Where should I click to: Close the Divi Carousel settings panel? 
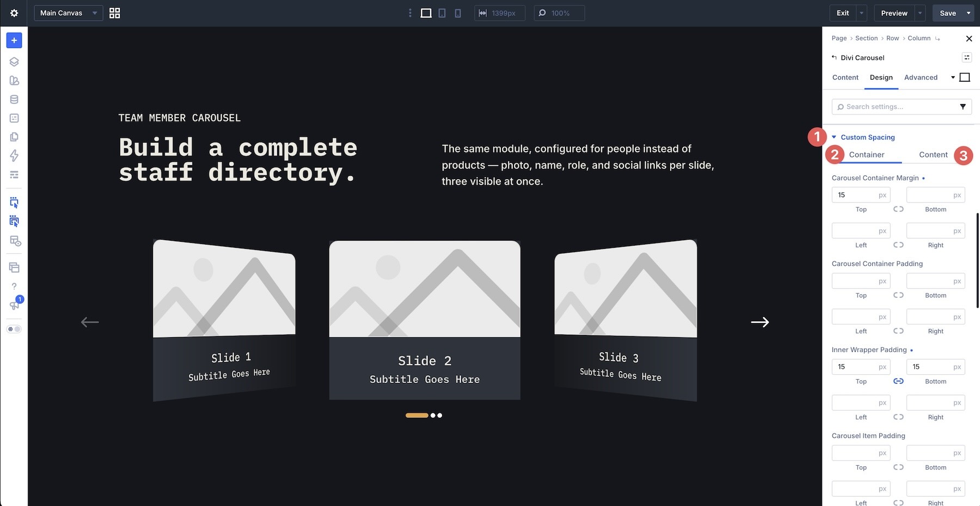pyautogui.click(x=969, y=39)
